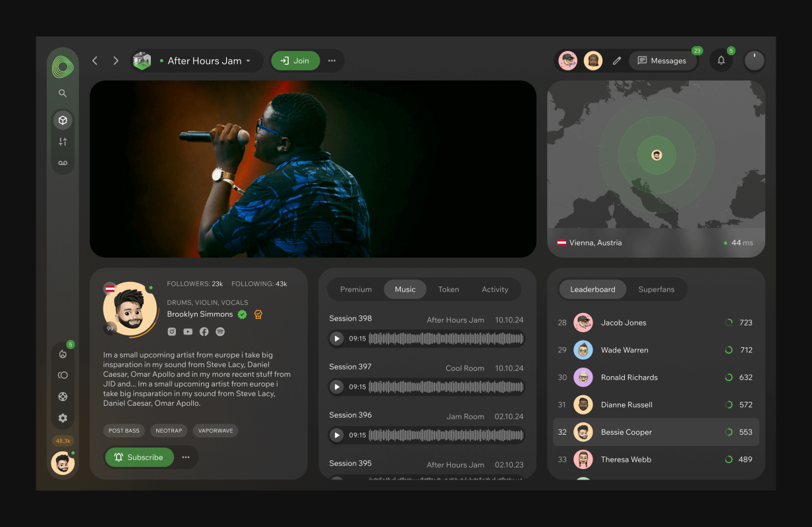Expand the After Hours Jam room dropdown
This screenshot has height=527, width=812.
pos(248,61)
